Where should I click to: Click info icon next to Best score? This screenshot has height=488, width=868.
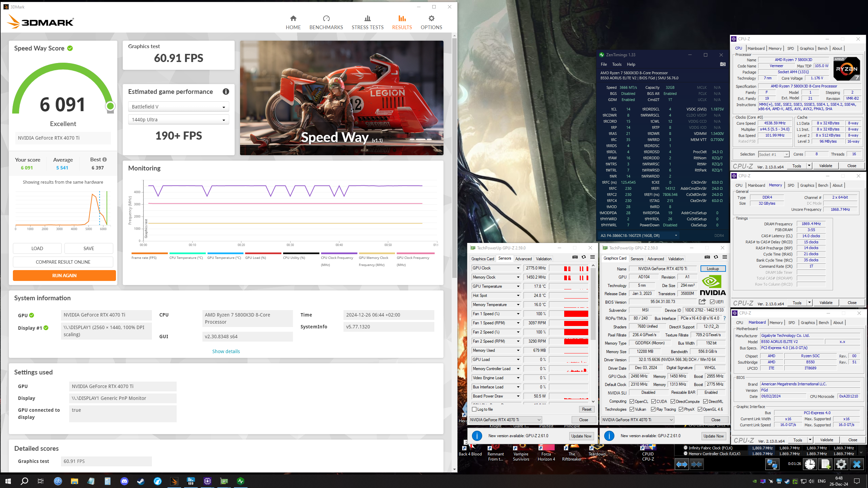click(104, 160)
